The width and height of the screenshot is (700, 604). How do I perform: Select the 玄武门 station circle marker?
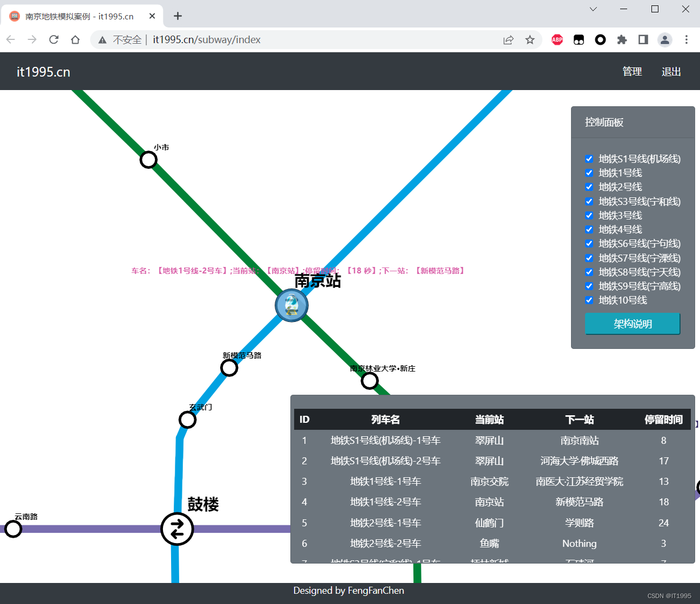point(187,420)
